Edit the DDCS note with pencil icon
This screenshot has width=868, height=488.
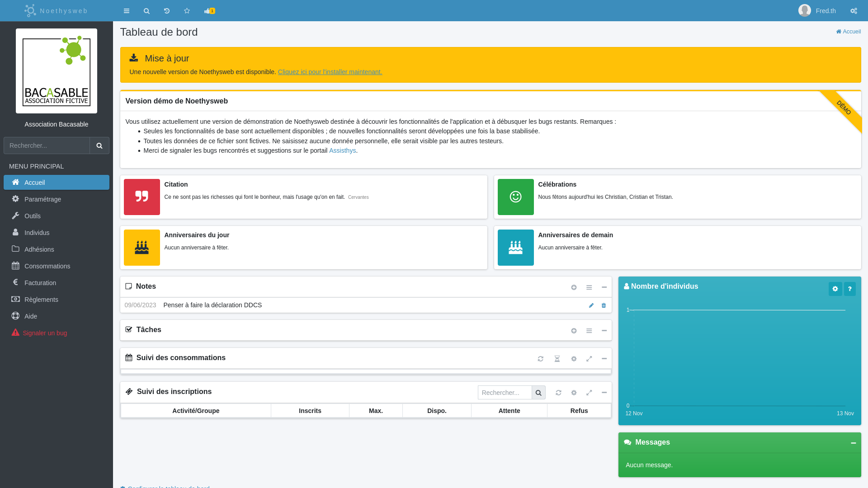pos(591,305)
